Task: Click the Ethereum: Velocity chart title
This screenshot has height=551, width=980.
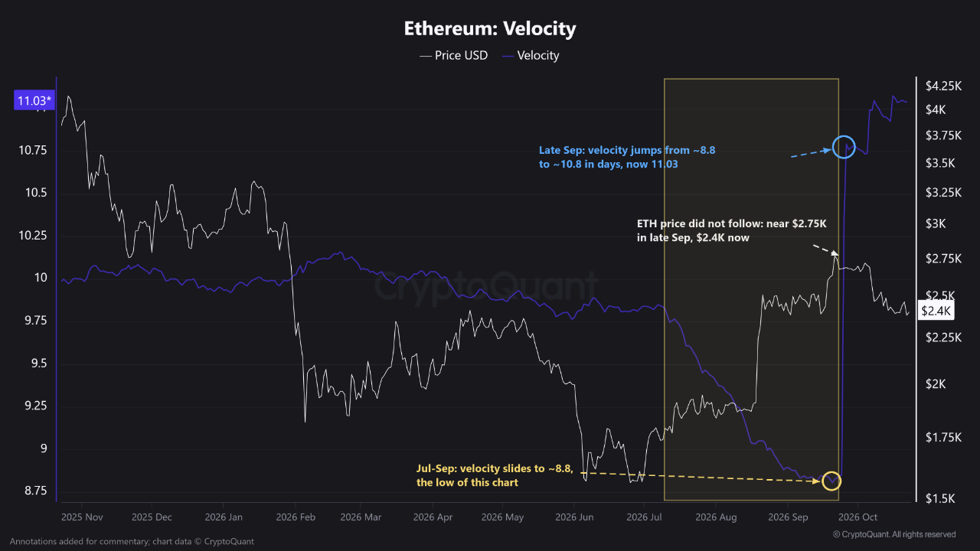Action: 490,29
